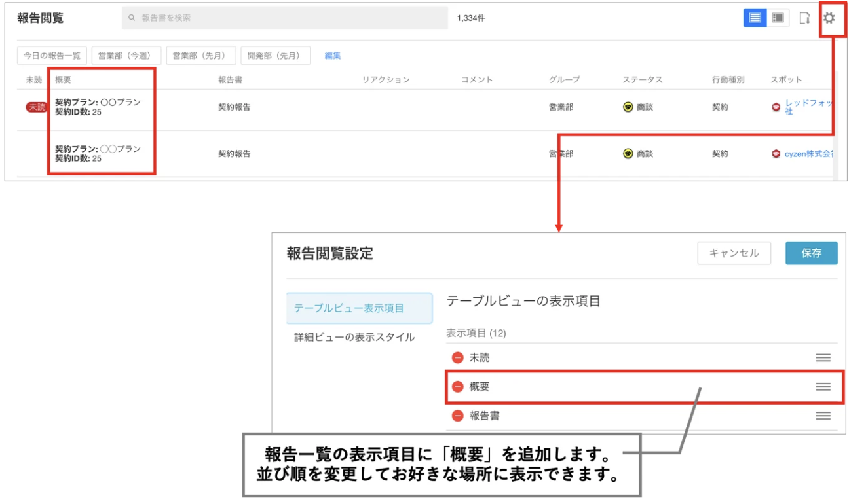866x504 pixels.
Task: Select the 開発部（先月） filter
Action: 275,56
